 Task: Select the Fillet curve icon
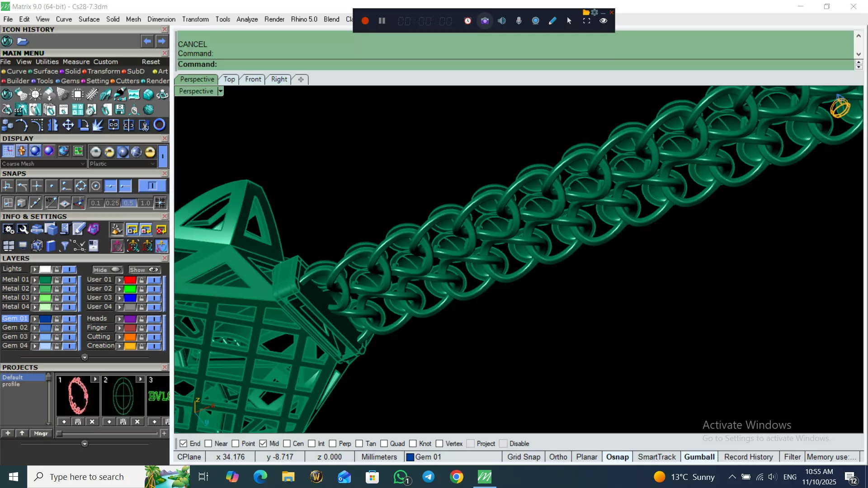37,125
